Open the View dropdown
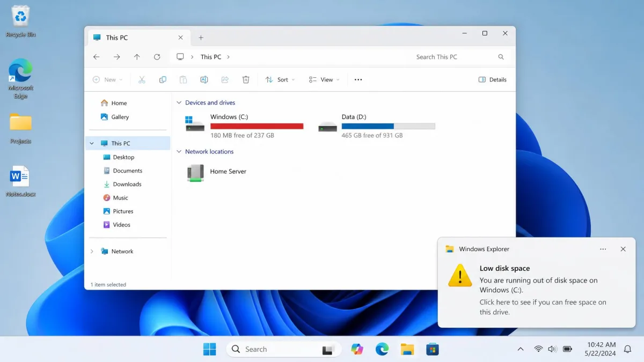The width and height of the screenshot is (644, 362). [x=324, y=79]
